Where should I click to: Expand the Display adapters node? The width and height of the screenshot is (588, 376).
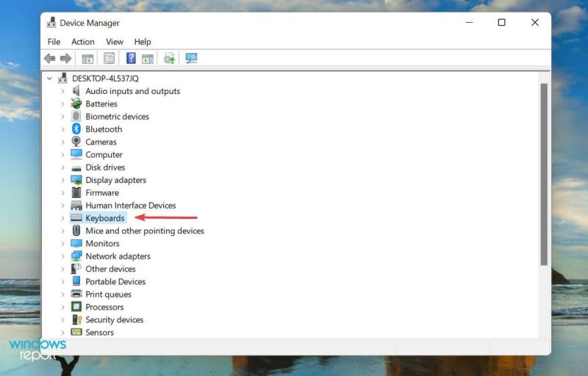[x=63, y=180]
